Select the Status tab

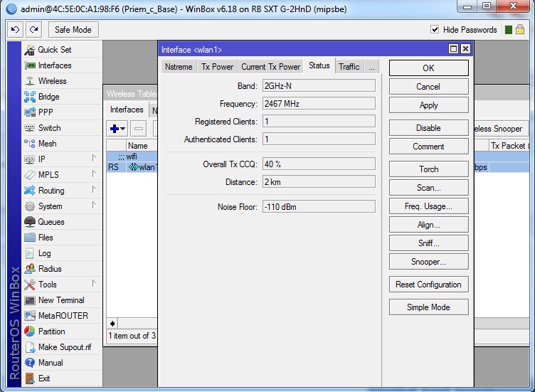coord(319,66)
